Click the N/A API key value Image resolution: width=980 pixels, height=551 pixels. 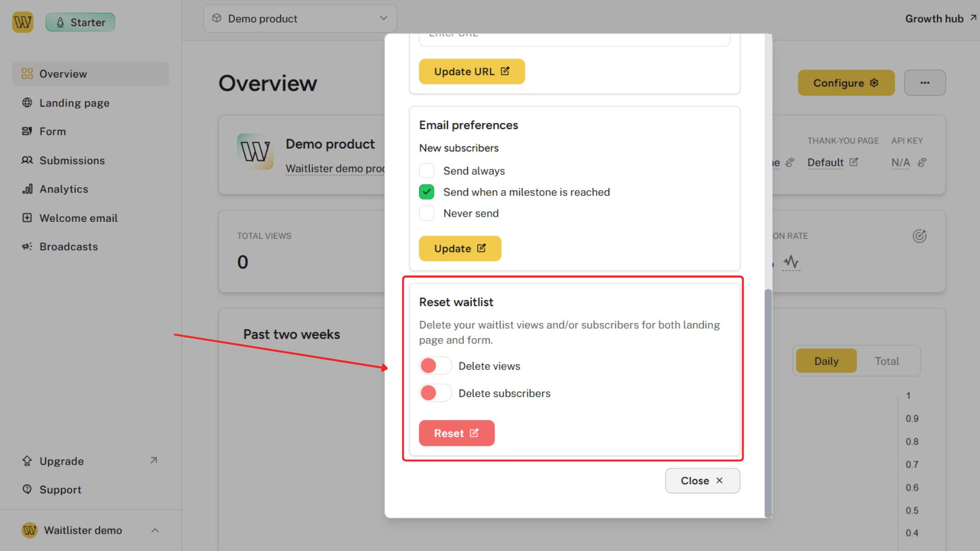(x=900, y=162)
